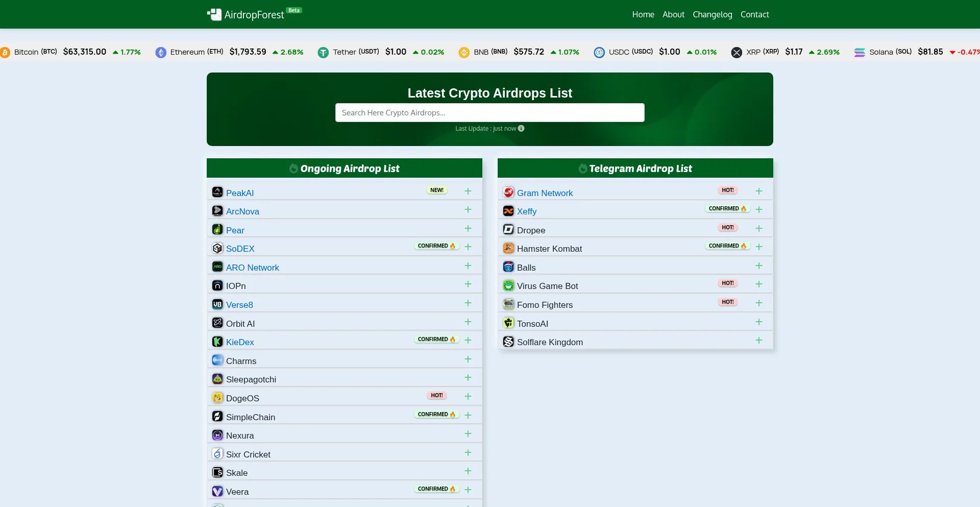Click the Gram Network icon

tap(508, 192)
